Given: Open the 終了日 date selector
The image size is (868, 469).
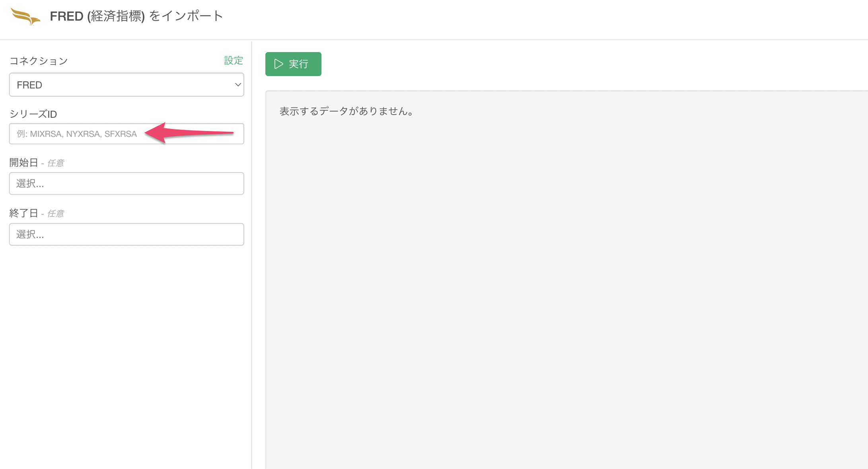Looking at the screenshot, I should pos(127,234).
